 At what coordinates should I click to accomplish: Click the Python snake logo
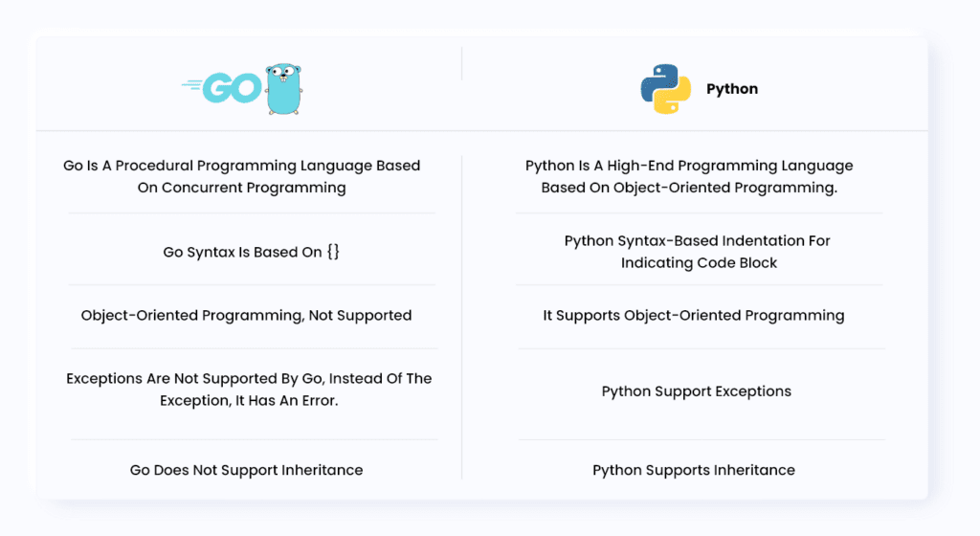pos(666,89)
